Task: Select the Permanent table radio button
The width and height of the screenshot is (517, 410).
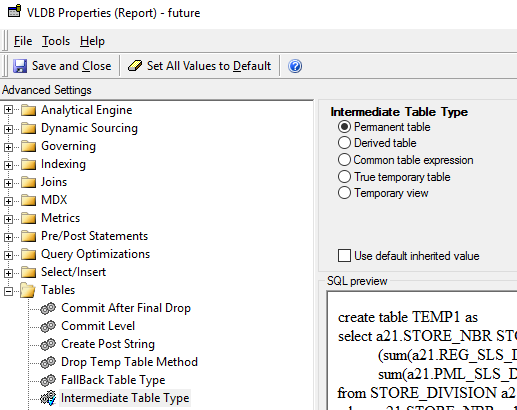Action: coord(344,127)
